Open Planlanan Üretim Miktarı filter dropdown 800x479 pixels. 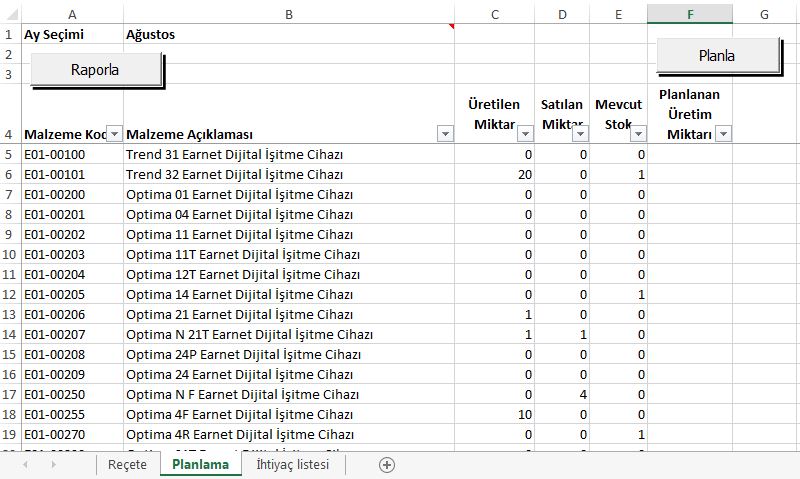coord(723,134)
